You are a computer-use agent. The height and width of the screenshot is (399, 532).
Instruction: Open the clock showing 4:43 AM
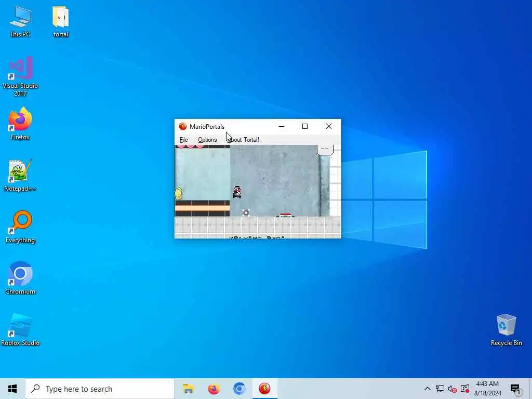[487, 389]
